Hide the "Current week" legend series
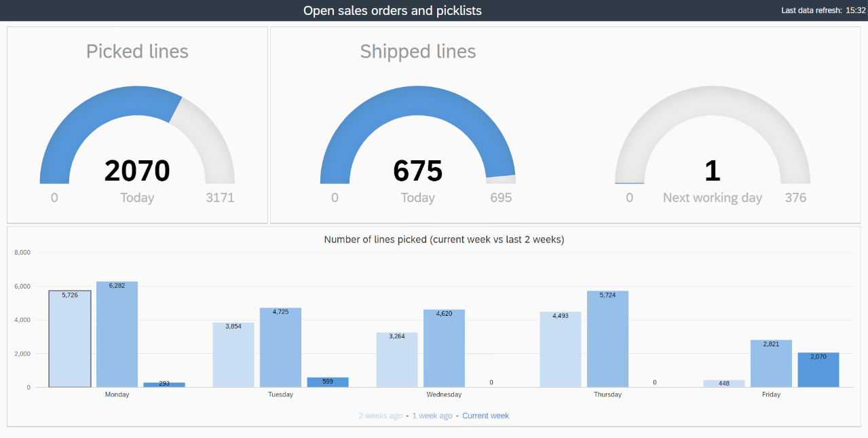Image resolution: width=868 pixels, height=438 pixels. [485, 416]
